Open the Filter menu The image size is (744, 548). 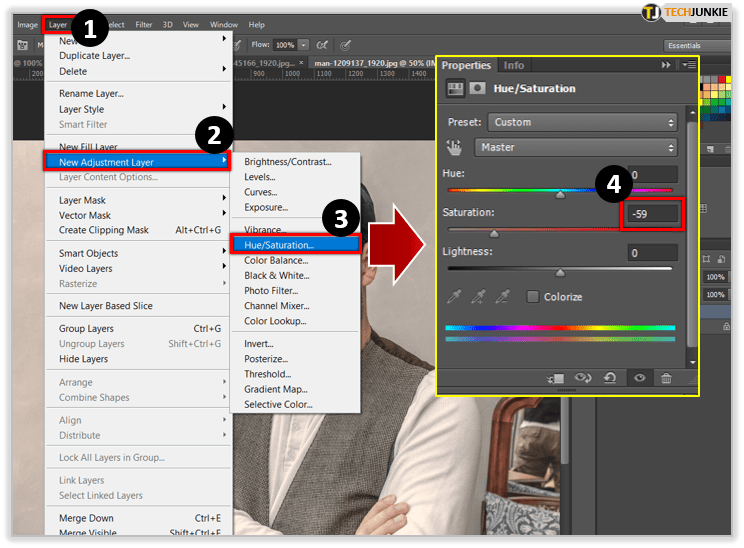(144, 24)
